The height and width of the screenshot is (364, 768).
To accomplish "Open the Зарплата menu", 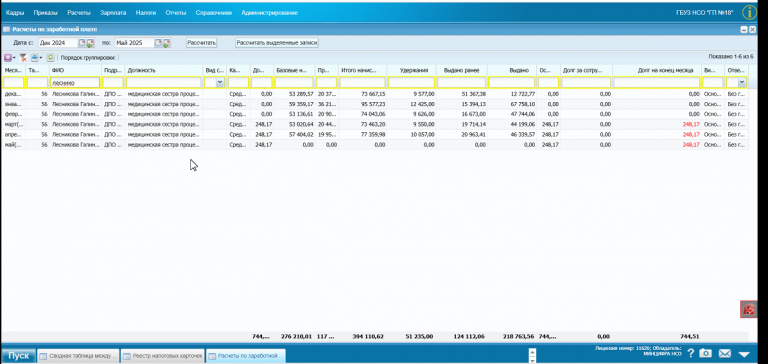I will [113, 13].
